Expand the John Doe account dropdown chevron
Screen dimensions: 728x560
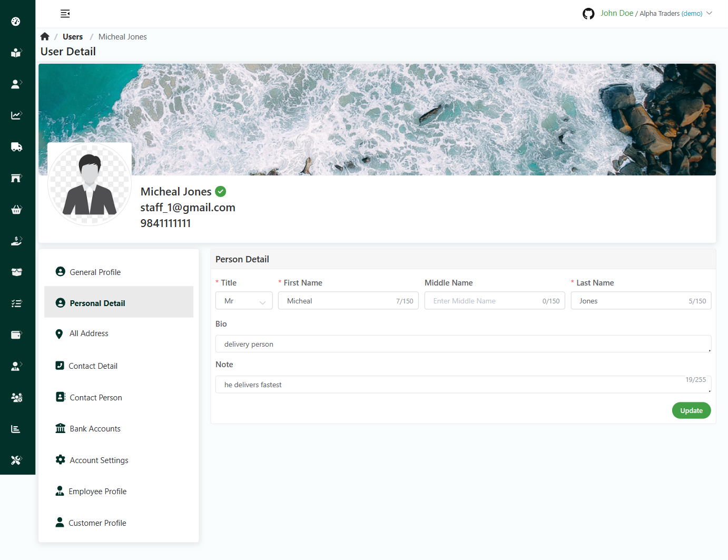coord(709,13)
